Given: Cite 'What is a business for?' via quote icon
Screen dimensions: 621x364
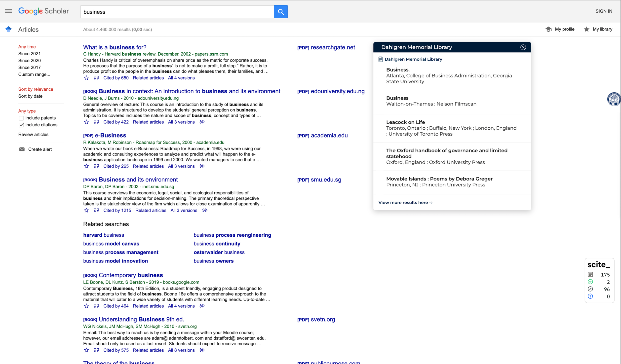Looking at the screenshot, I should [96, 78].
